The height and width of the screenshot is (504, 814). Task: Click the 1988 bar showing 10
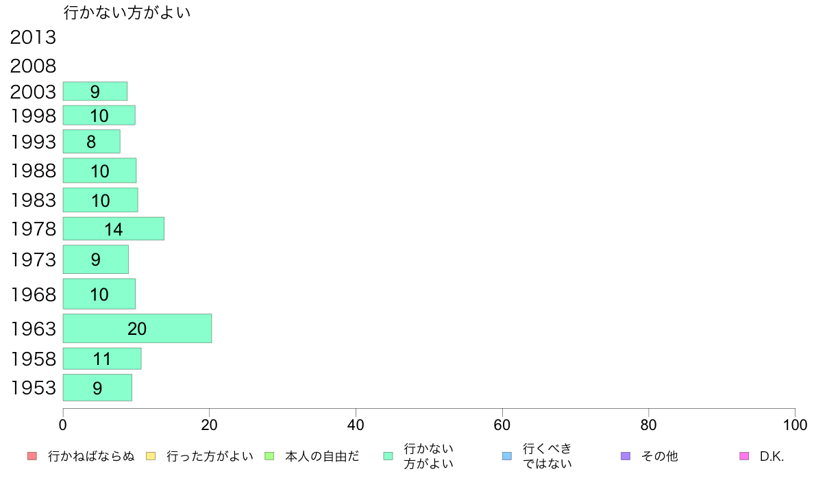point(99,171)
